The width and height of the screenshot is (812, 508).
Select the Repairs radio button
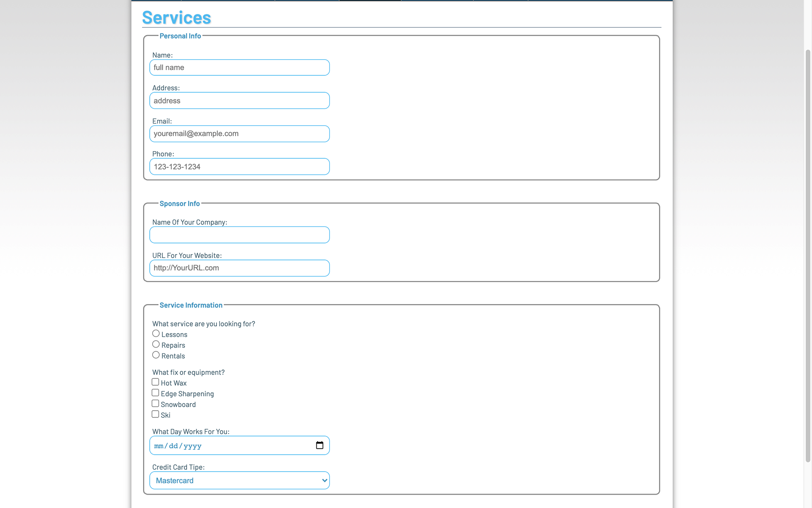tap(156, 344)
